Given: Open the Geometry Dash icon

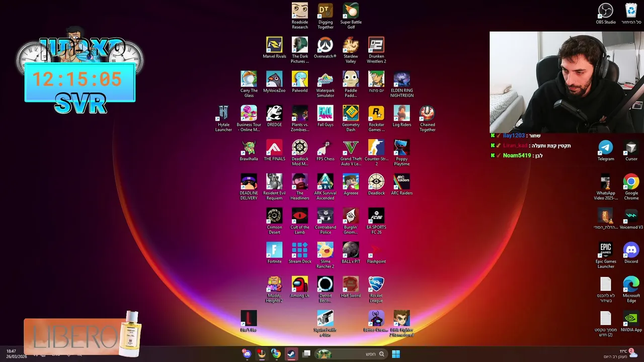Looking at the screenshot, I should pos(351,119).
